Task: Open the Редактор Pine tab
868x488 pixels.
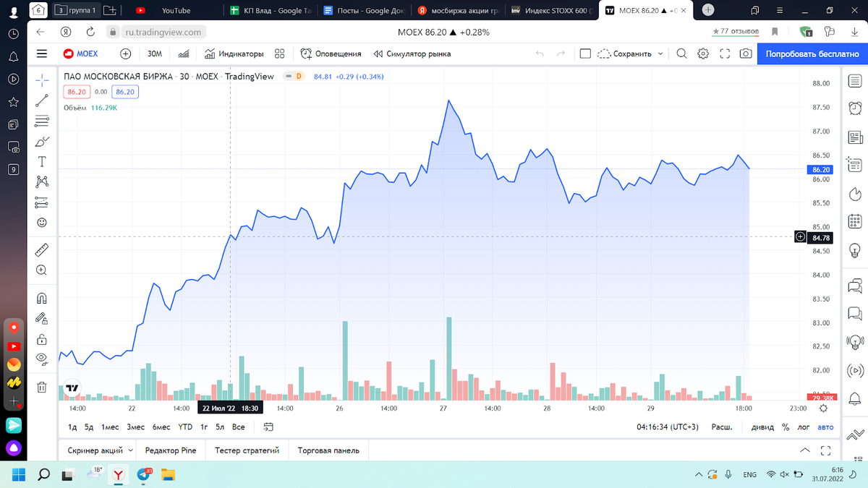Action: [171, 450]
